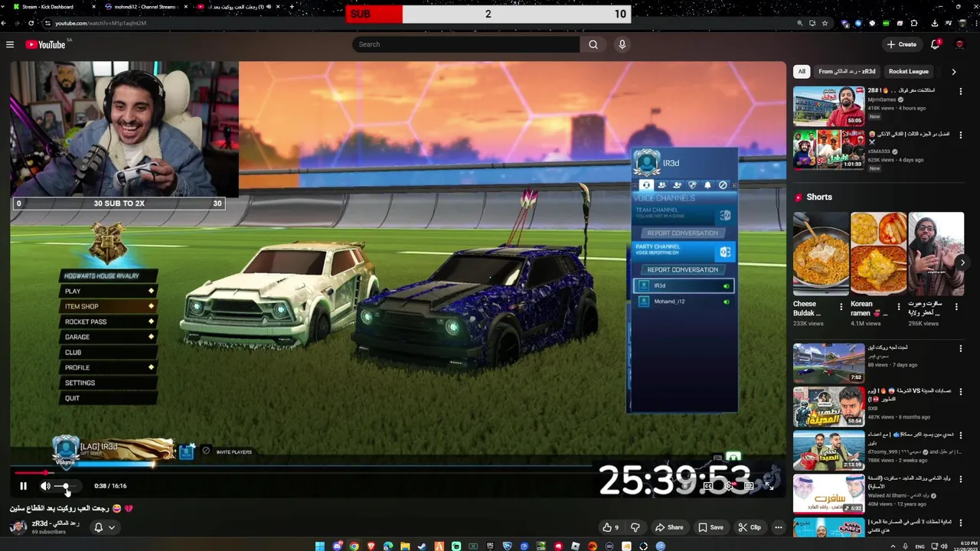Go to the YouTube home logo
This screenshot has height=551, width=980.
[x=46, y=44]
